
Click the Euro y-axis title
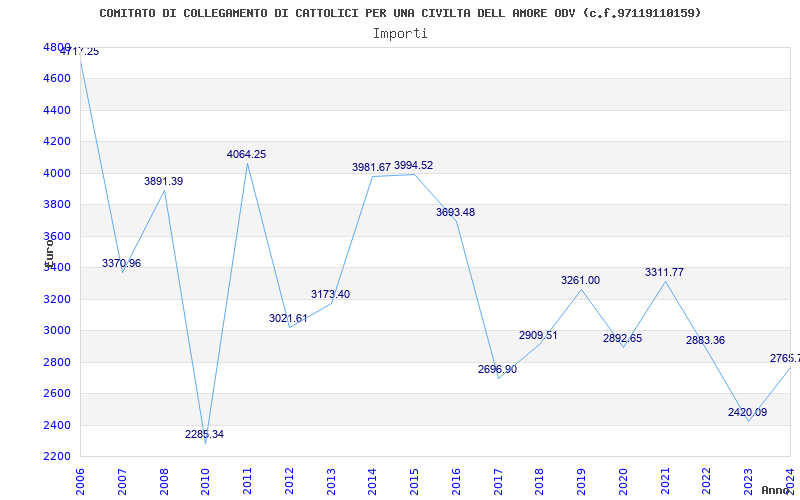48,253
